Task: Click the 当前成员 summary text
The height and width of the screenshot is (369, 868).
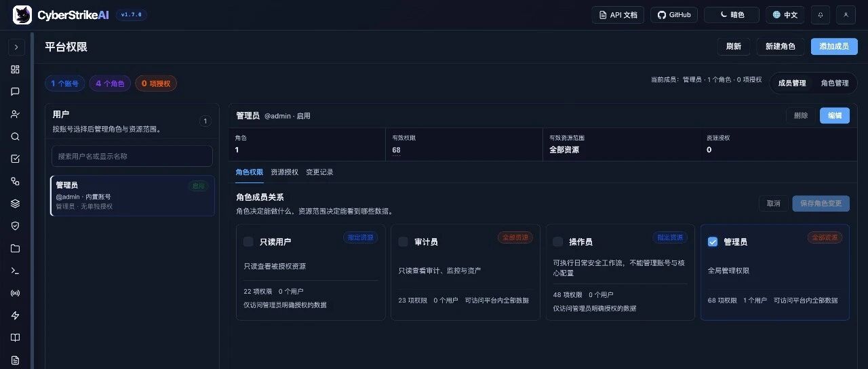Action: point(706,81)
